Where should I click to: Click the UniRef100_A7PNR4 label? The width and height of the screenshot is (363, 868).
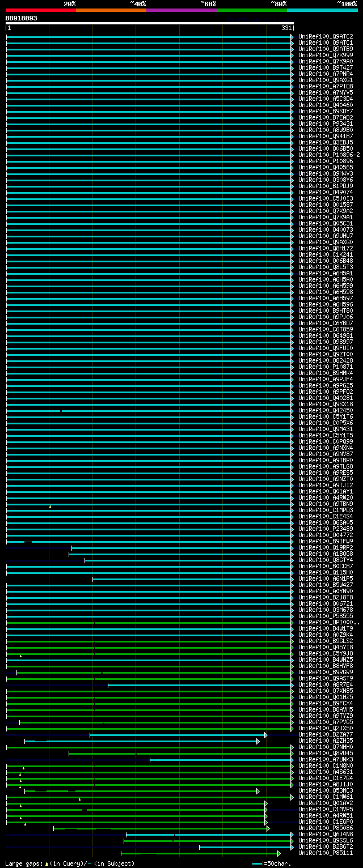tap(326, 74)
